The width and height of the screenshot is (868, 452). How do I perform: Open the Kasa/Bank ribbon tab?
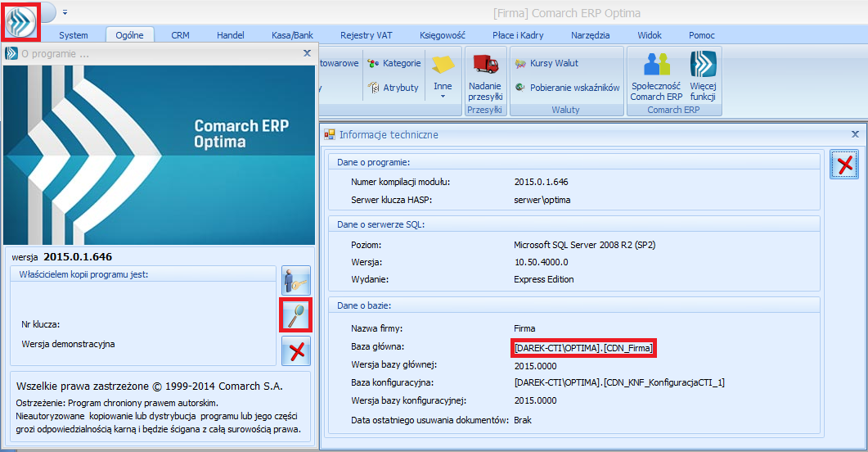pyautogui.click(x=292, y=35)
